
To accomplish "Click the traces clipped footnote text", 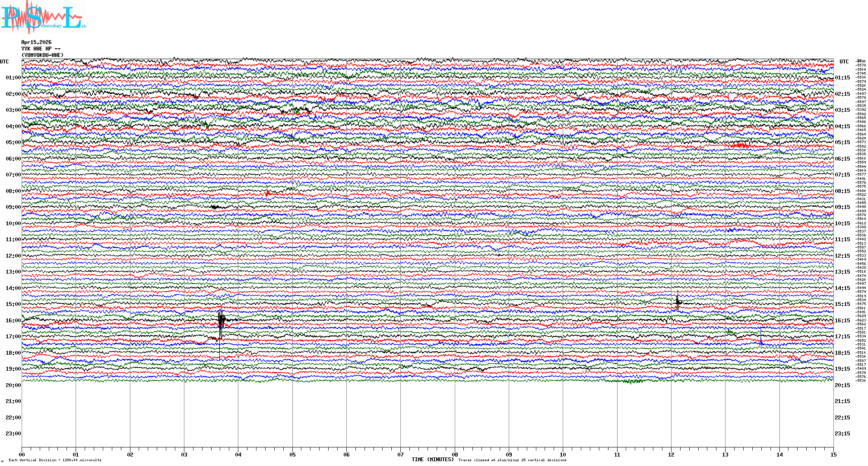I will coord(512,460).
